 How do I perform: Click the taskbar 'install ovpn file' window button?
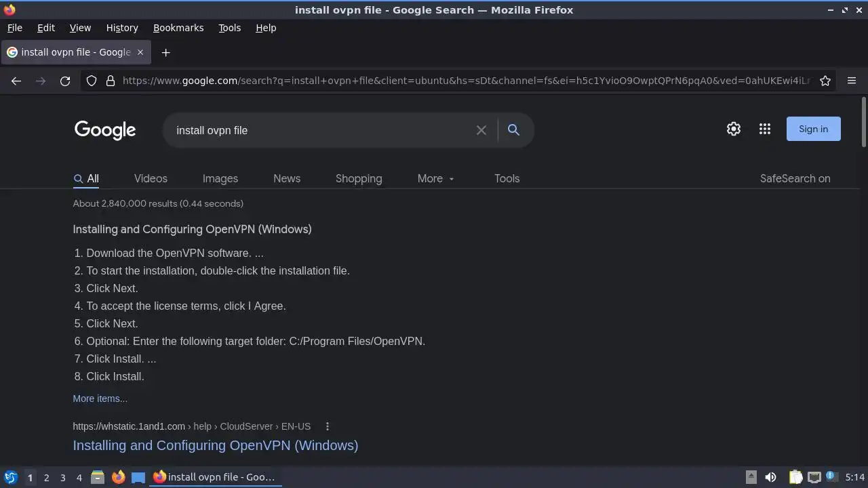point(216,477)
